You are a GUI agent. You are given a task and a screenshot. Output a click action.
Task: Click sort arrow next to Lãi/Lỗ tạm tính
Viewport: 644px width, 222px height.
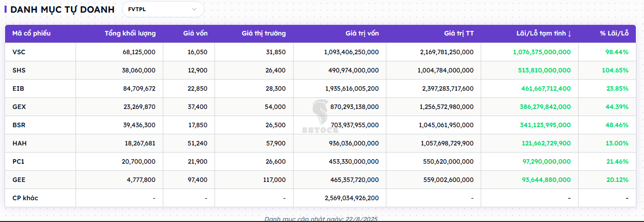(569, 34)
